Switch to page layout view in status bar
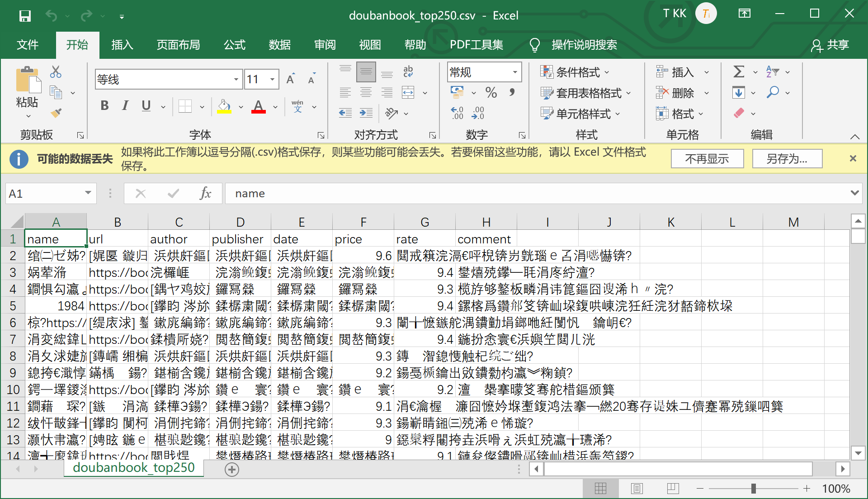 pos(637,489)
